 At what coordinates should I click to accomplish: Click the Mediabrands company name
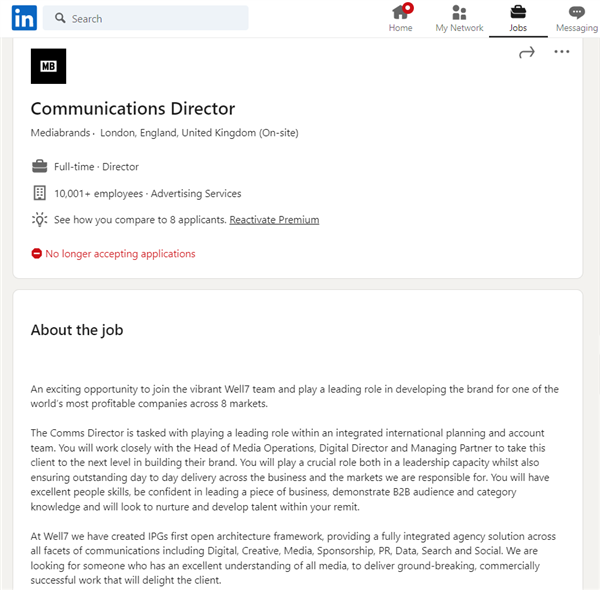tap(60, 133)
